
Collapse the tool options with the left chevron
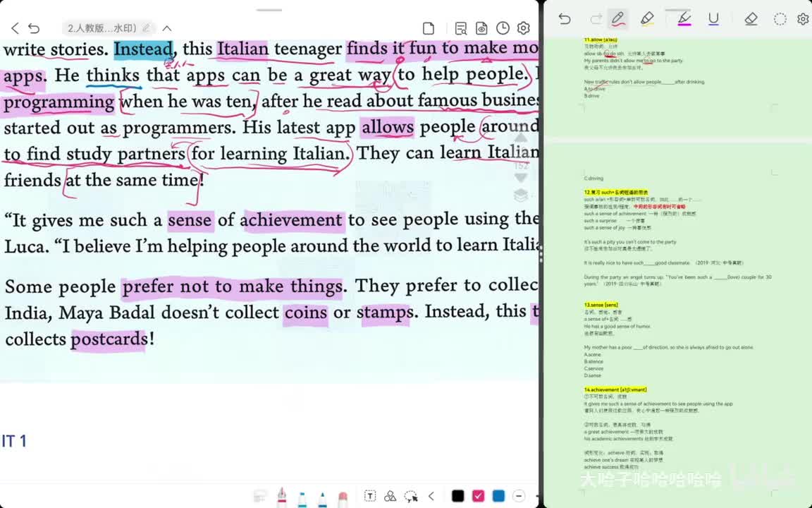click(431, 496)
